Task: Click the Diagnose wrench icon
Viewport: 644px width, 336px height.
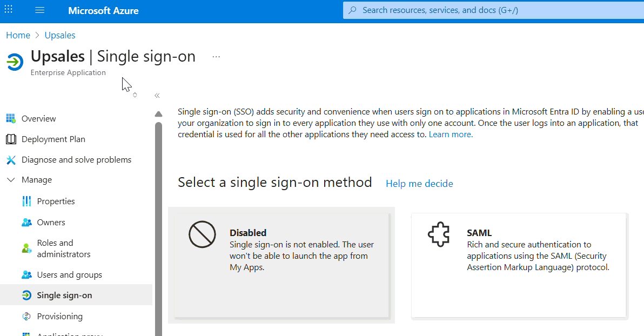Action: point(11,160)
